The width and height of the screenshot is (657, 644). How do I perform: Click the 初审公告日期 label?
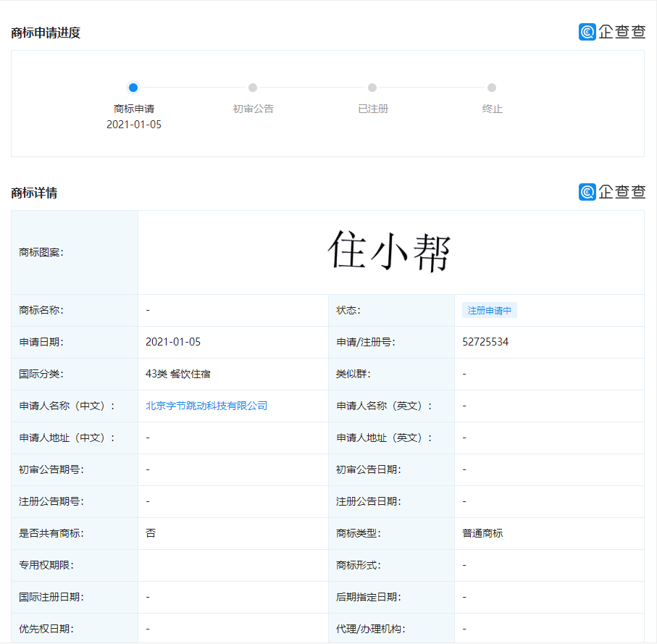pyautogui.click(x=369, y=469)
